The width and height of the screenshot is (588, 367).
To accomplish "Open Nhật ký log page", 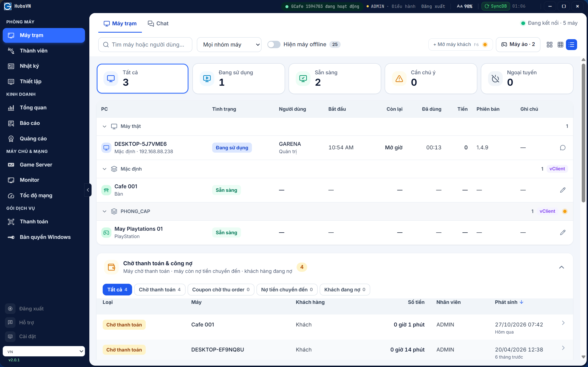I will coord(44,66).
